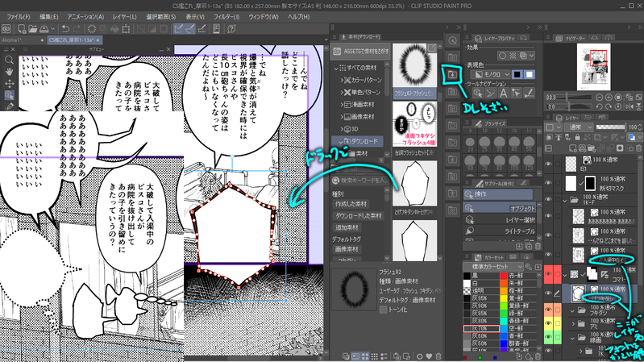Select the Move layer cross-arrow tool
Image resolution: width=644 pixels, height=362 pixels.
click(x=9, y=83)
